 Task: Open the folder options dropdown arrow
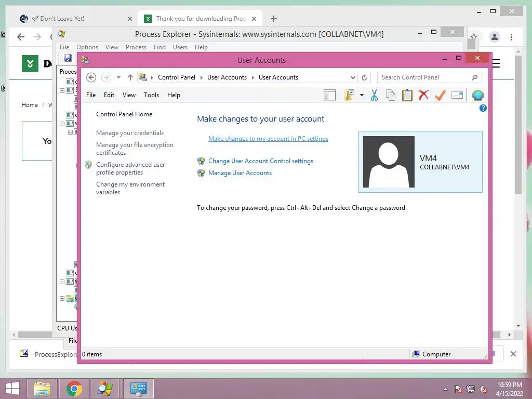pyautogui.click(x=362, y=96)
